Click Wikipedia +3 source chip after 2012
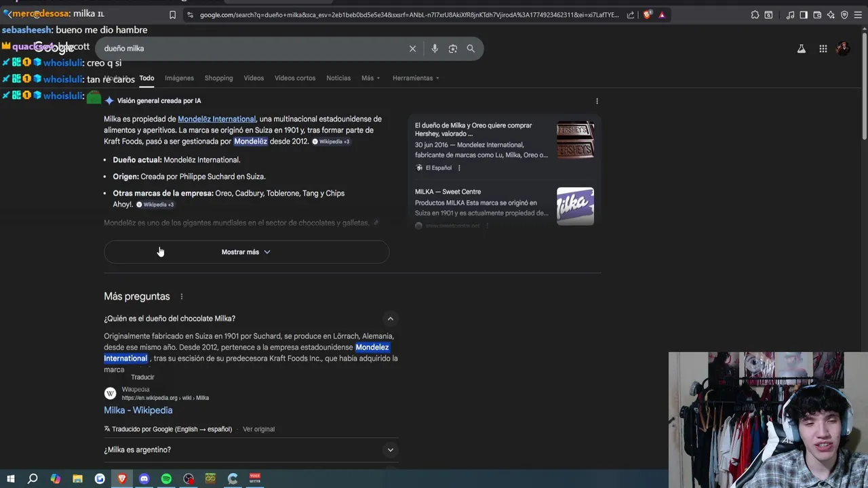868x488 pixels. click(x=331, y=142)
